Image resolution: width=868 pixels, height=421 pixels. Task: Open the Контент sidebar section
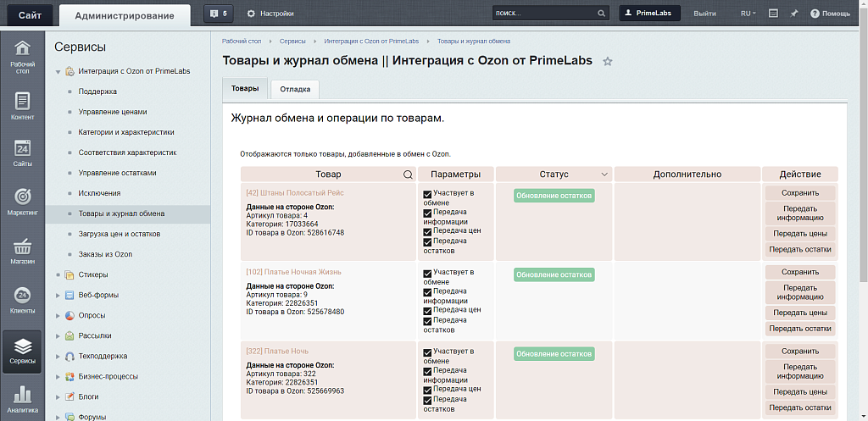click(x=23, y=106)
